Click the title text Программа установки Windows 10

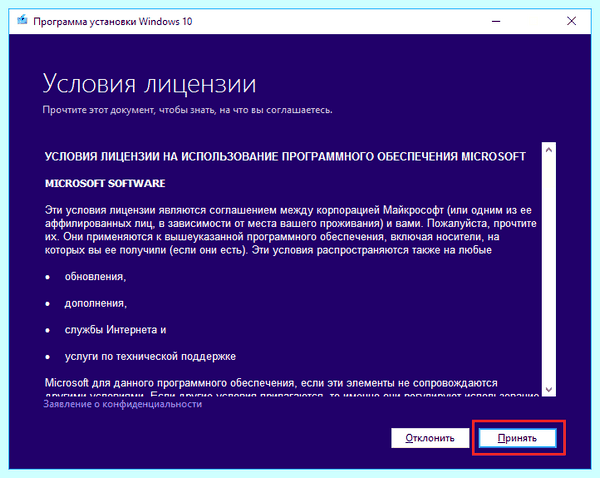[x=112, y=21]
